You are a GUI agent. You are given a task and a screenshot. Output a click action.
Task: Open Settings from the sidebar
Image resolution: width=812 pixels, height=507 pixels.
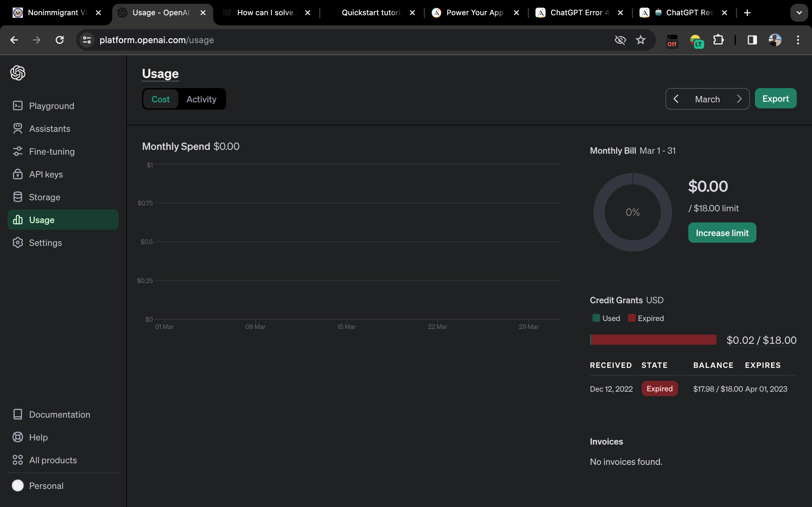45,243
